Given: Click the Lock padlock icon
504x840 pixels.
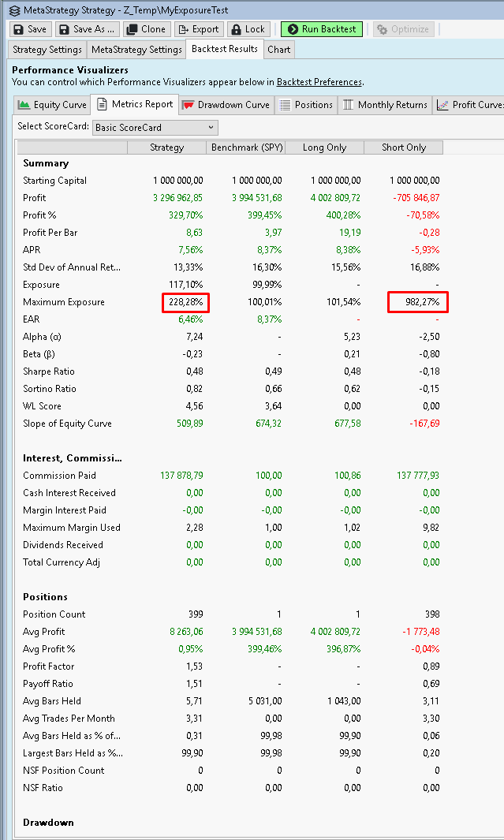Looking at the screenshot, I should (236, 29).
